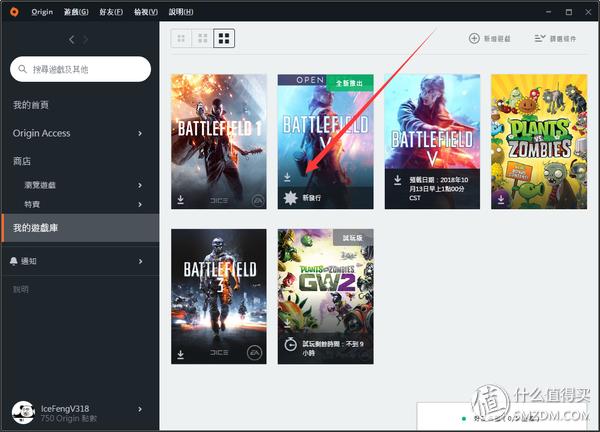600x432 pixels.
Task: Switch to large tile view
Action: tap(224, 38)
